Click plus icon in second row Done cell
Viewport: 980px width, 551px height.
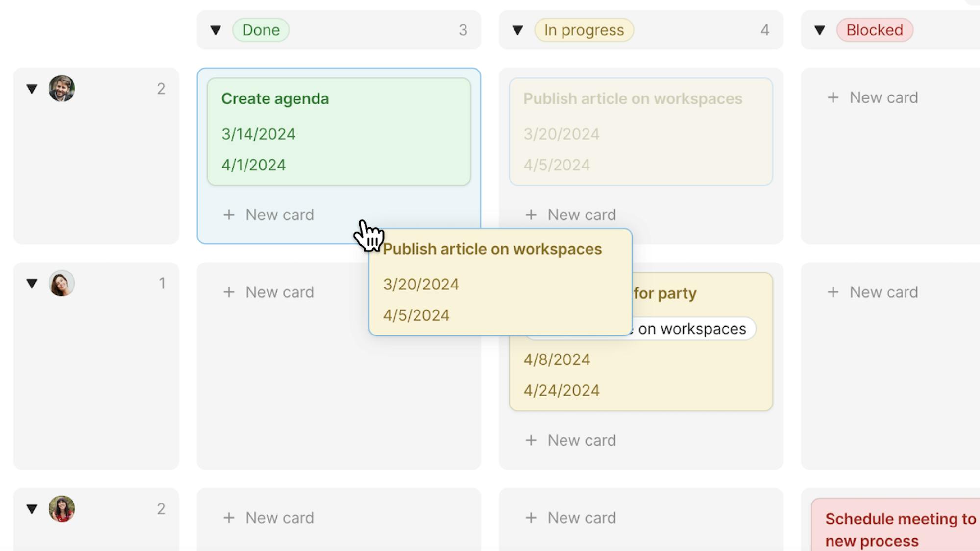[229, 292]
